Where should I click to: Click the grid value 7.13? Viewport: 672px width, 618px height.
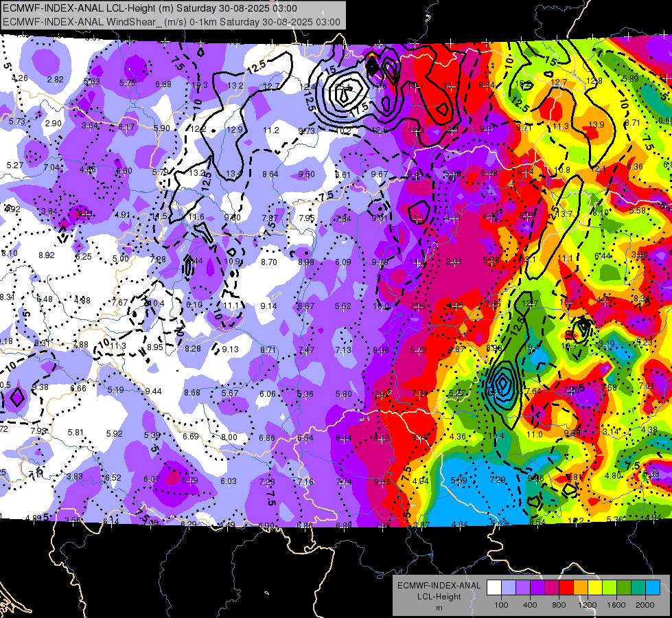(x=343, y=350)
